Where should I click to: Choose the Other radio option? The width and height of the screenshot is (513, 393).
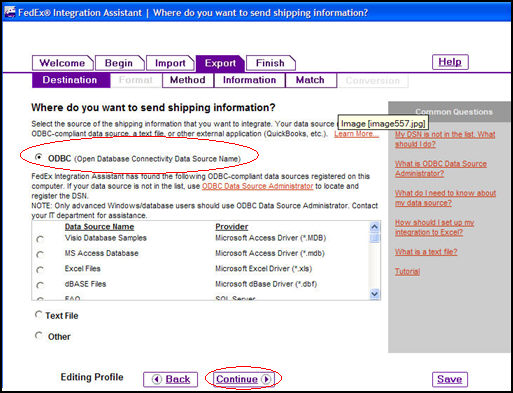pyautogui.click(x=39, y=335)
